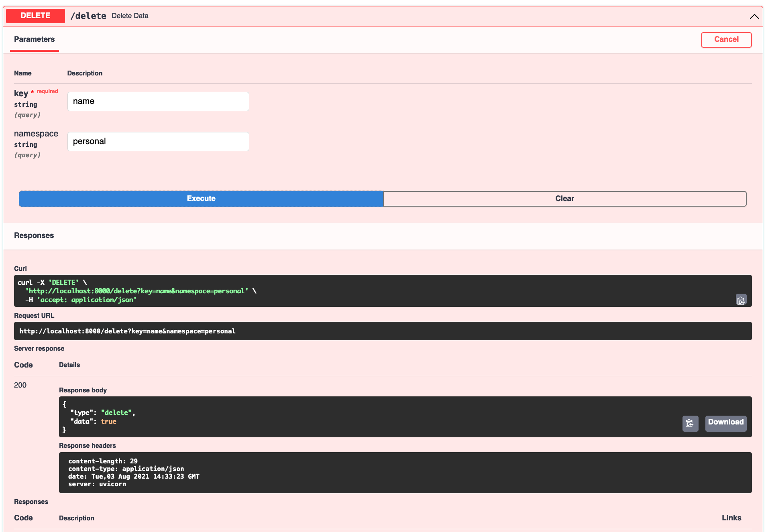Click the namespace parameter name
Viewport: 766px width, 532px height.
(36, 134)
